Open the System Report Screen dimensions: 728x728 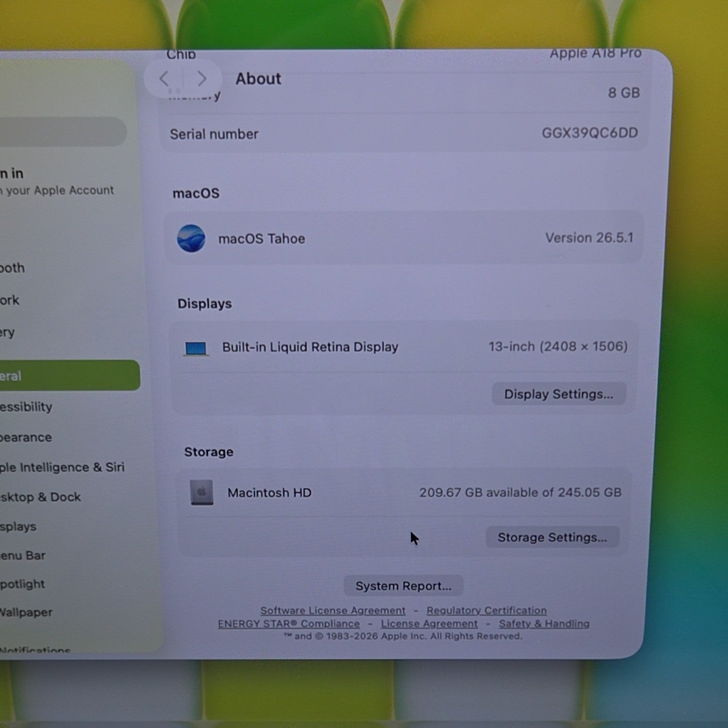coord(403,586)
